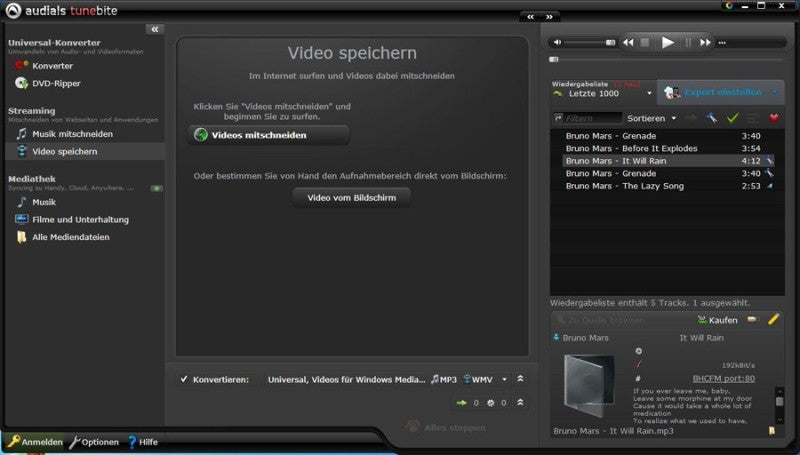Open Filme und Unterhaltung
This screenshot has height=455, width=800.
pos(72,220)
